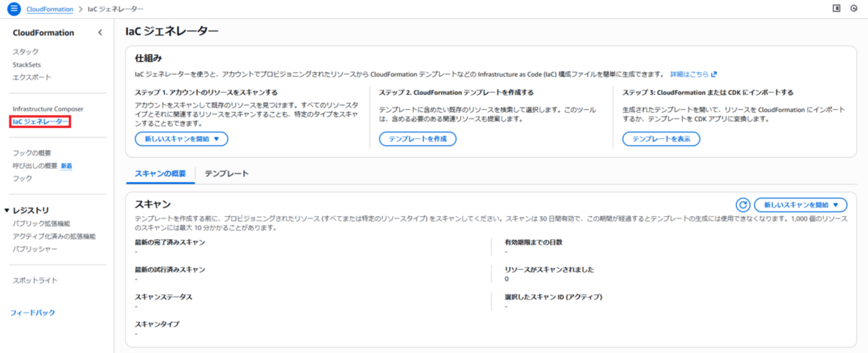Select IaC ジェネレーター in the sidebar
The image size is (868, 353).
(40, 122)
